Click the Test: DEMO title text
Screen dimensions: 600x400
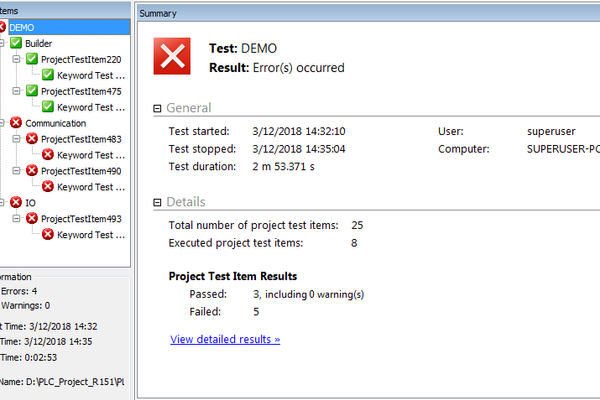click(x=243, y=49)
